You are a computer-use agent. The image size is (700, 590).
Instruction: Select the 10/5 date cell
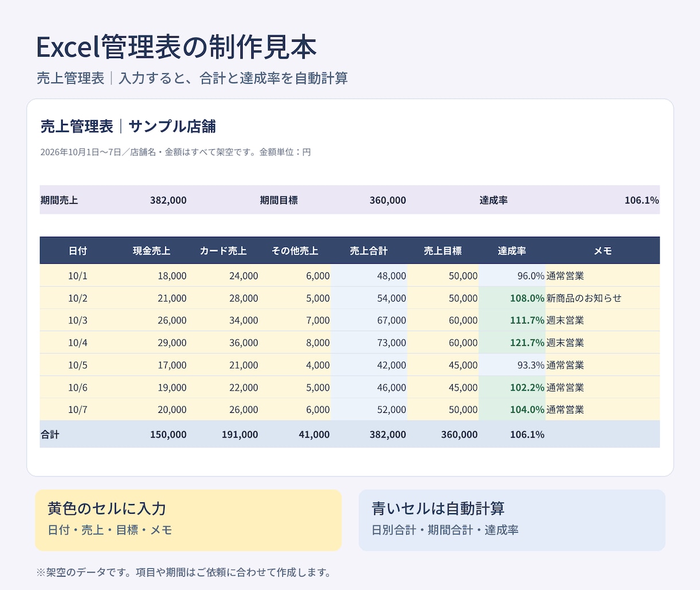77,365
